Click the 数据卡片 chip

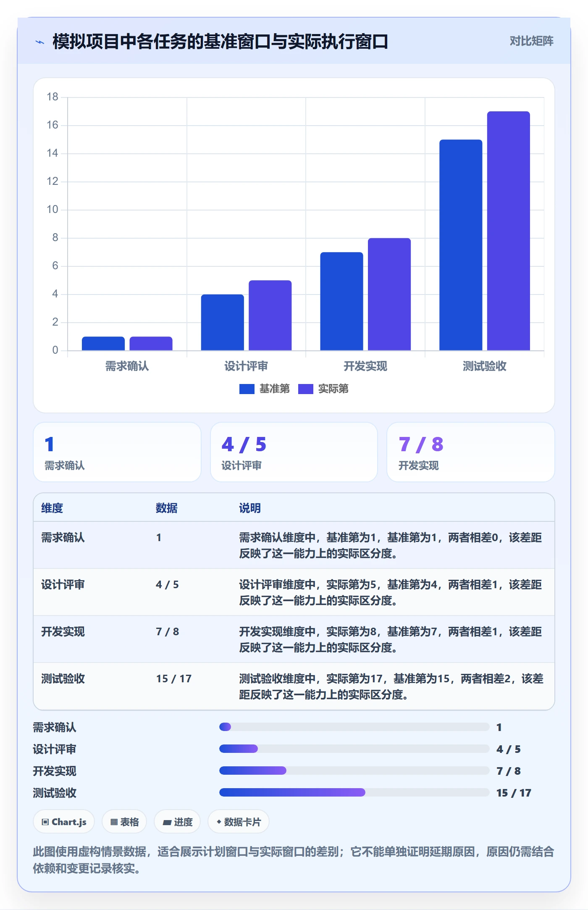click(x=239, y=822)
